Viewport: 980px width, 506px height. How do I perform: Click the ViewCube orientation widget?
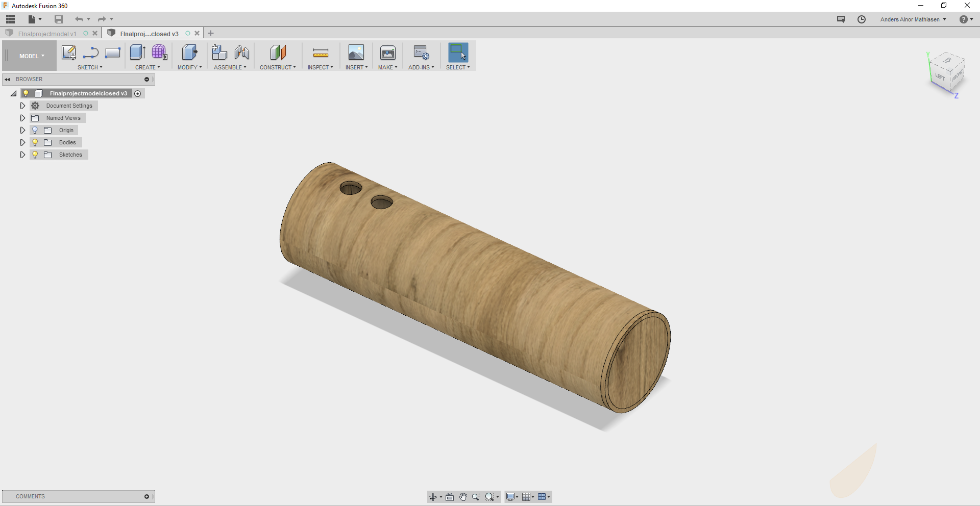tap(947, 74)
